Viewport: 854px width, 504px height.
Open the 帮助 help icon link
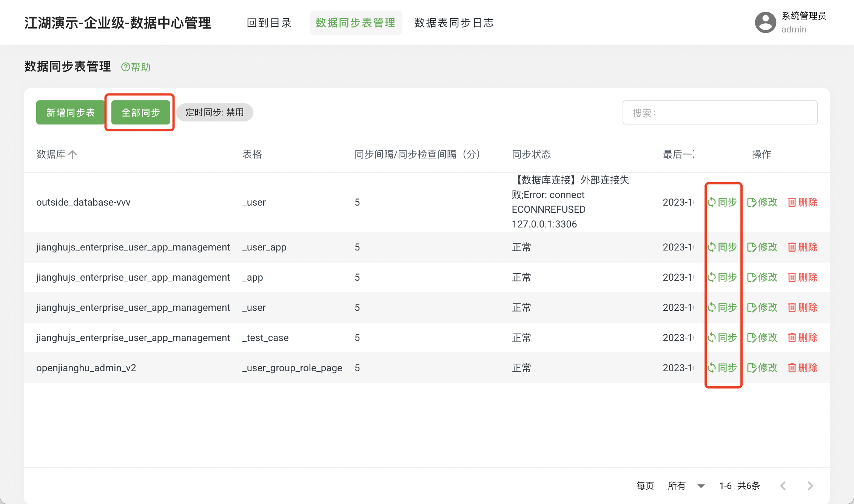(125, 67)
